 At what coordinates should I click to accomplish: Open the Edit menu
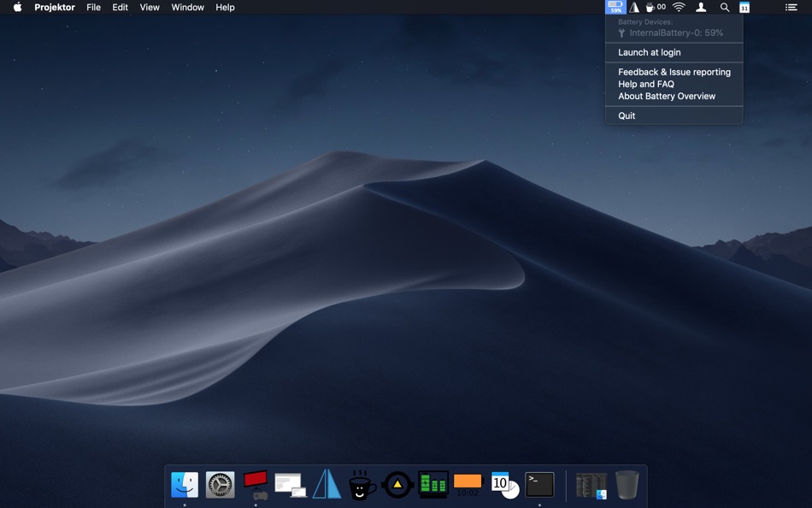click(x=121, y=7)
